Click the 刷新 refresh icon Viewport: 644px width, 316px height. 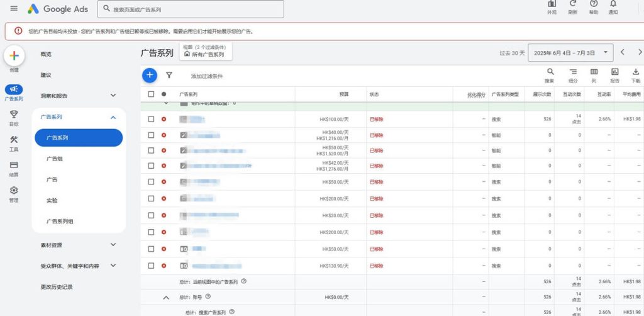point(572,6)
